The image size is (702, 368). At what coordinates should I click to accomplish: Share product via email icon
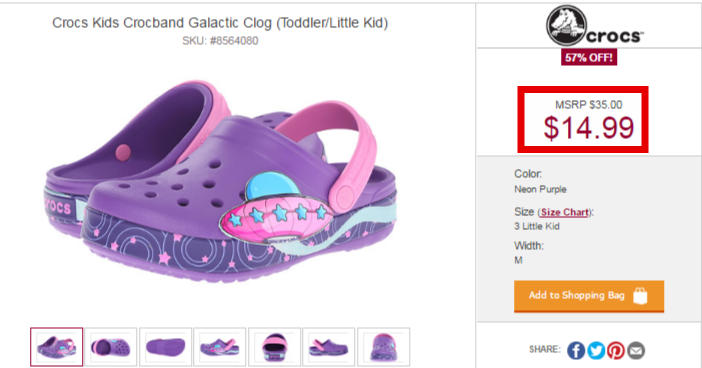click(x=636, y=351)
